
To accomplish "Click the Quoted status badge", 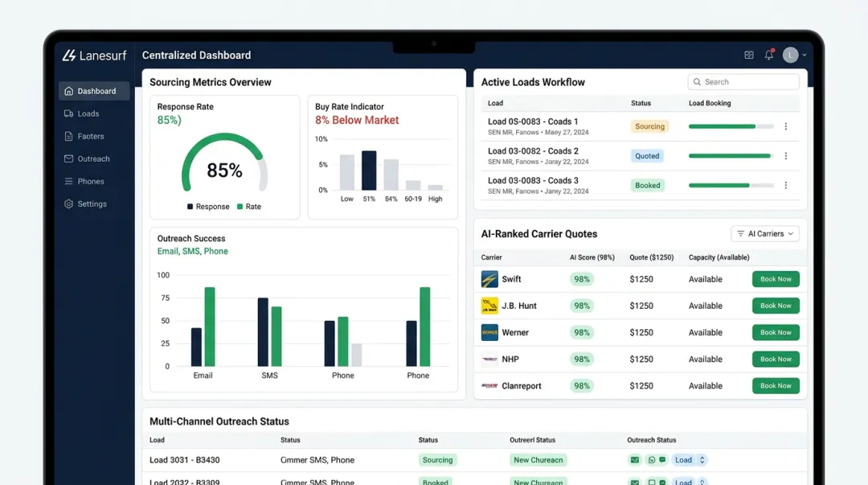I will coord(647,156).
